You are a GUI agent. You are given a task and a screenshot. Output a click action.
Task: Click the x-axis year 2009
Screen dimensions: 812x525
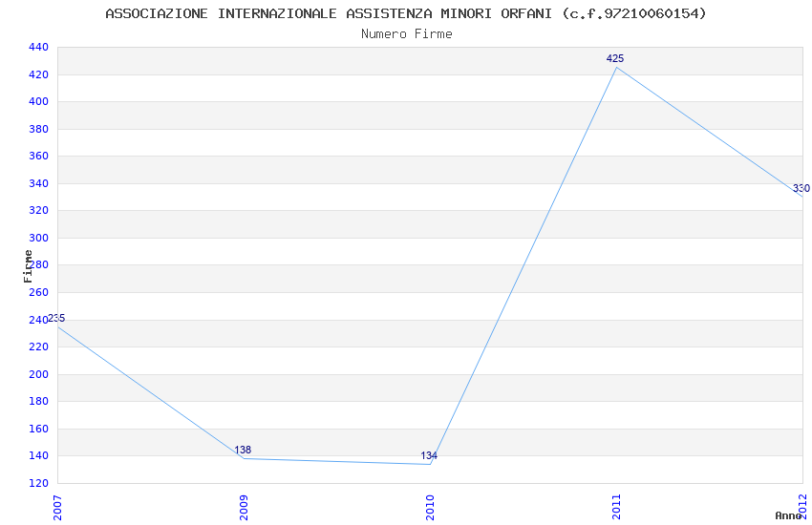click(x=244, y=508)
